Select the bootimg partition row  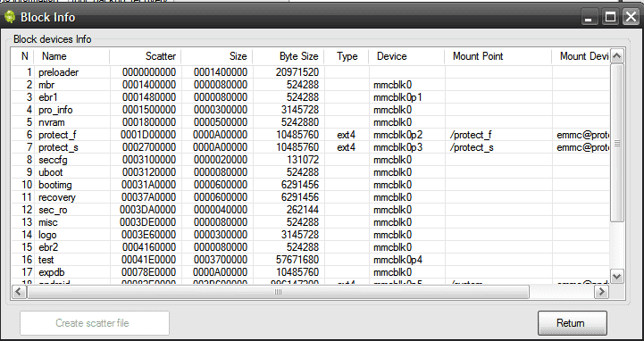point(310,185)
